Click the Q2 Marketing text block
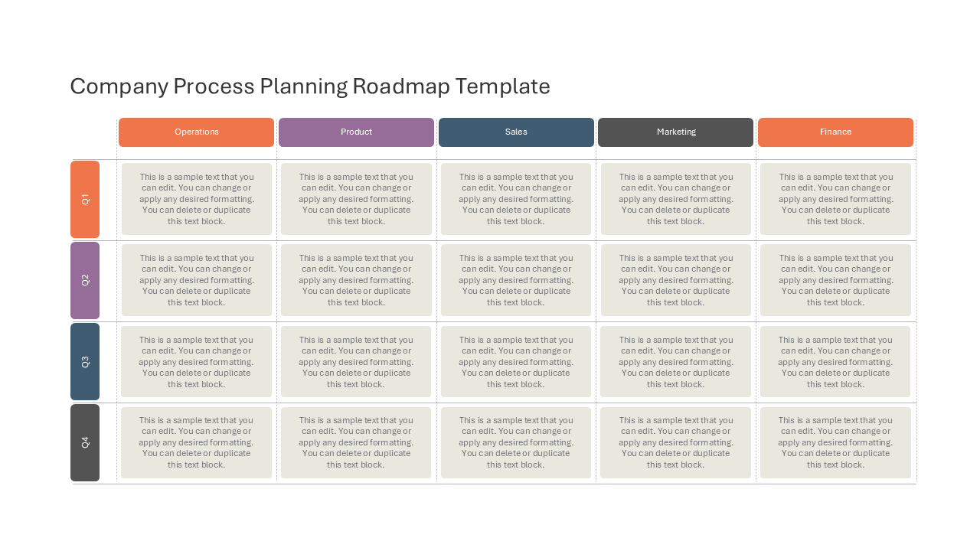 tap(676, 280)
